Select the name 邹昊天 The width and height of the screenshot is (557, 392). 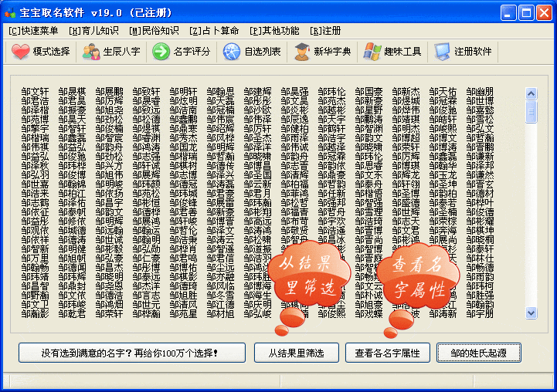click(72, 119)
